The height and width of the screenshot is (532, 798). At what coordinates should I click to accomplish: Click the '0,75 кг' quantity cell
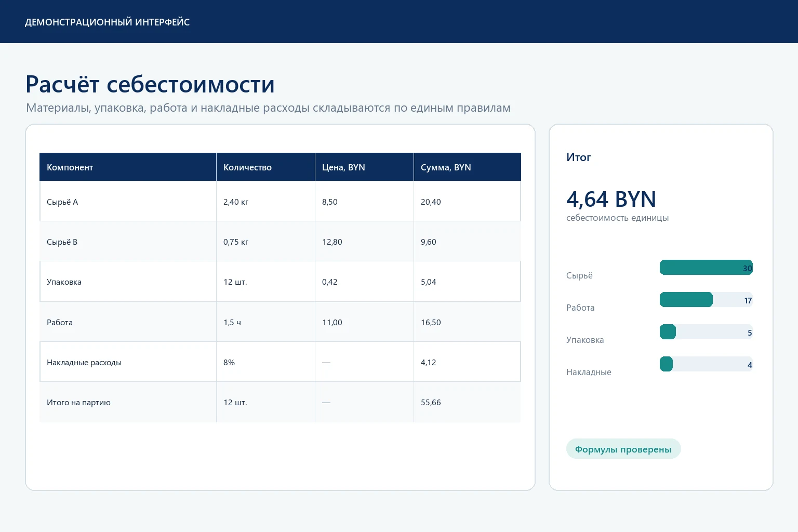(x=265, y=242)
